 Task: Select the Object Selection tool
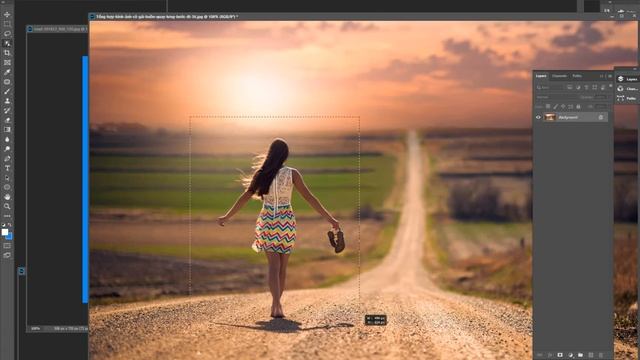[7, 43]
